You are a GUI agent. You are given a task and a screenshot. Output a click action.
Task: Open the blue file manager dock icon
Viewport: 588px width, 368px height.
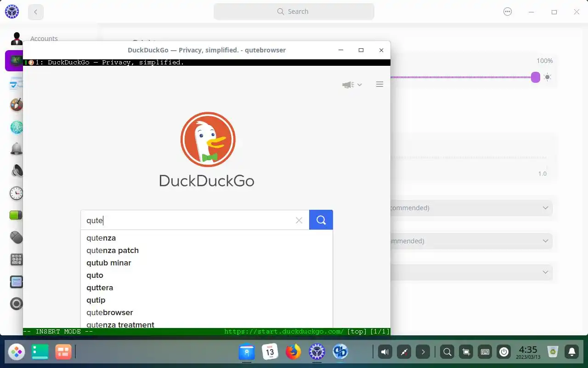click(x=247, y=352)
